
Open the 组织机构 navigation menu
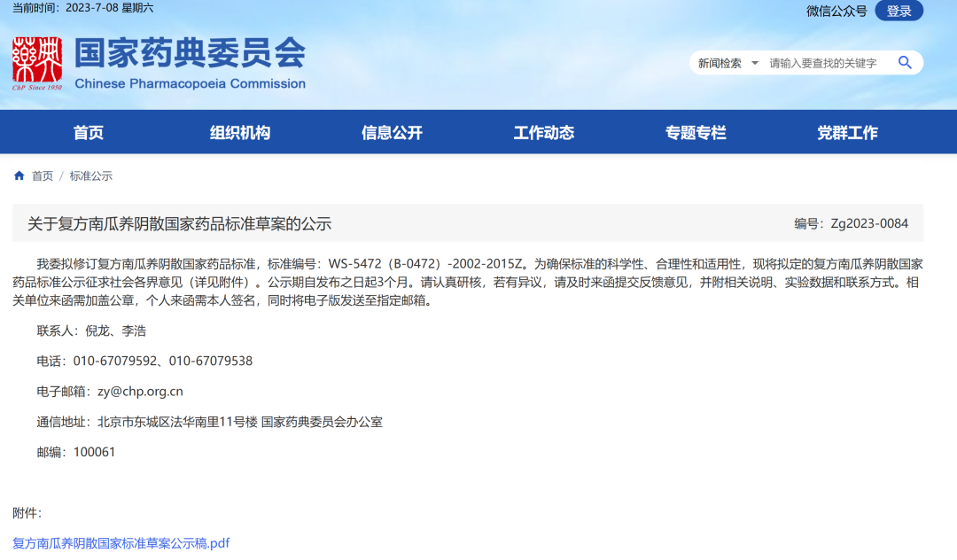240,132
